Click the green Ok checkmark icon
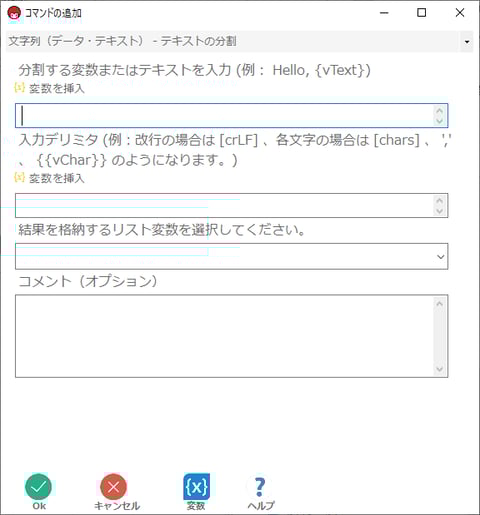This screenshot has height=515, width=480. (x=38, y=487)
